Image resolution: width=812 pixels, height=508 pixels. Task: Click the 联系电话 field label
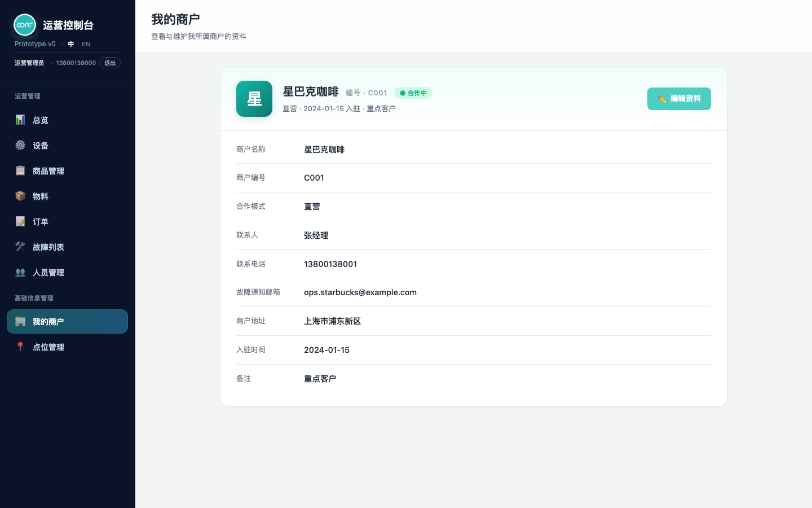251,264
